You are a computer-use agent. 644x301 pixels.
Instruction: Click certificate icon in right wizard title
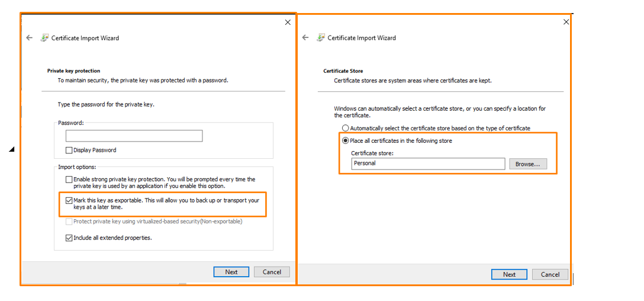[321, 38]
